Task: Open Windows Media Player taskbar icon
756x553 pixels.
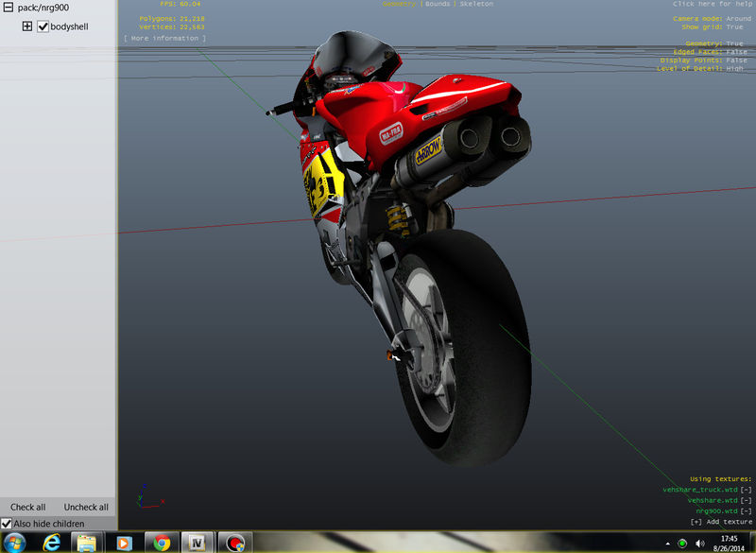Action: point(125,544)
